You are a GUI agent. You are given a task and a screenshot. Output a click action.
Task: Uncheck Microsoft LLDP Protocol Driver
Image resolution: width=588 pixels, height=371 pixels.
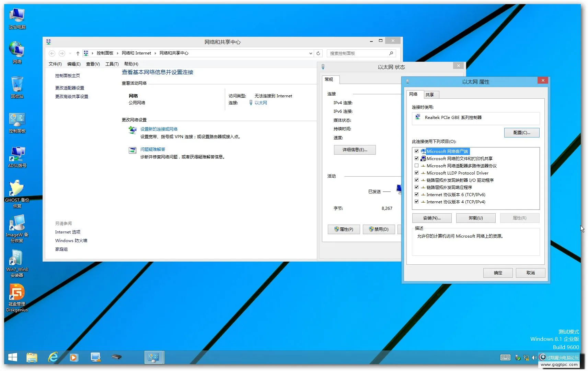416,173
